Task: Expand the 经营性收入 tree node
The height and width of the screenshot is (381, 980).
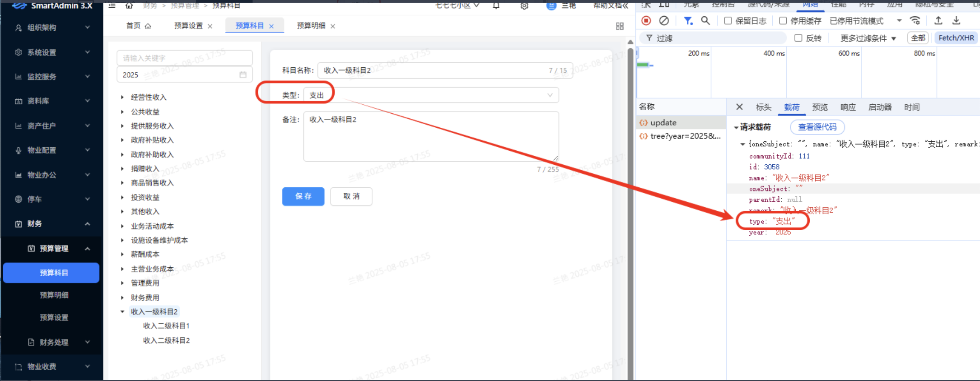Action: [122, 97]
